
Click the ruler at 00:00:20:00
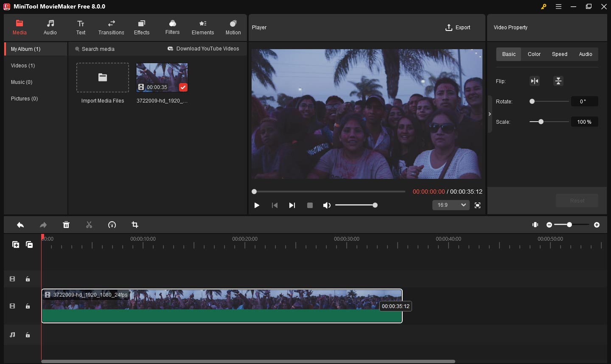245,239
